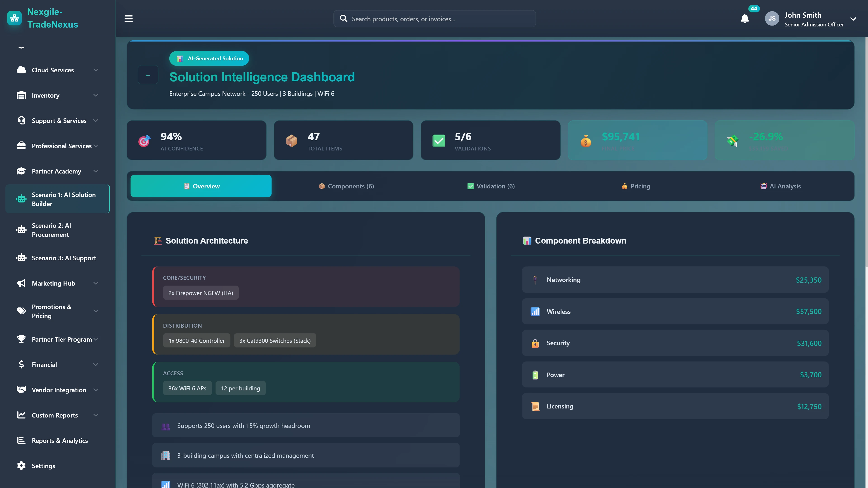This screenshot has height=488, width=868.
Task: Click the Scenario 2: AI Procurement robot icon
Action: tap(21, 230)
